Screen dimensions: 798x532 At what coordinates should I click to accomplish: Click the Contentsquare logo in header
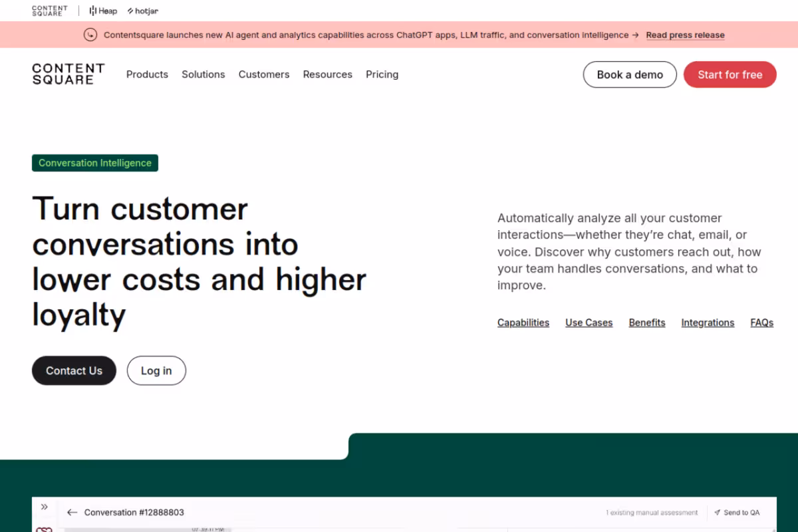point(68,74)
